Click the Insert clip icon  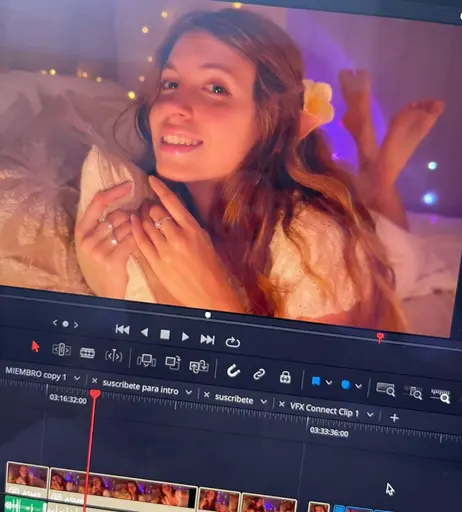pos(146,360)
